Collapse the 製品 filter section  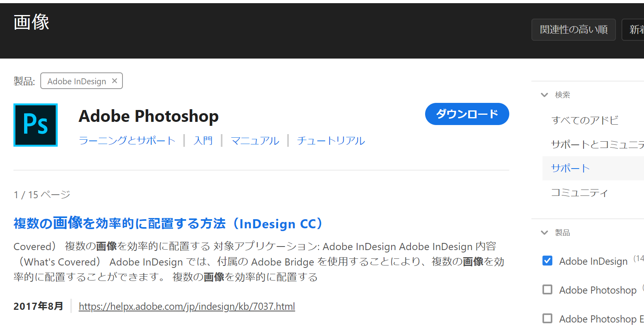click(x=544, y=233)
